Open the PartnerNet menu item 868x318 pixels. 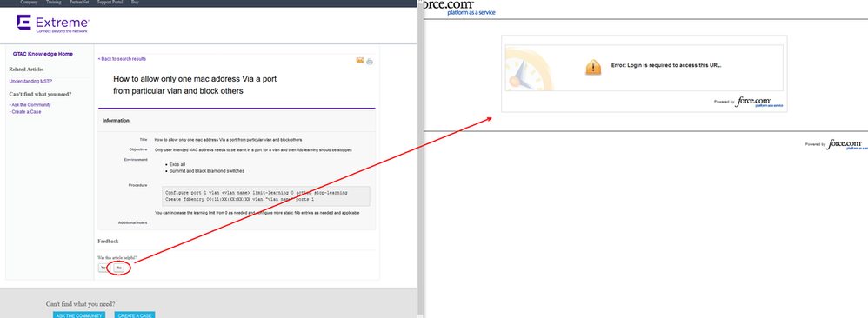tap(79, 3)
